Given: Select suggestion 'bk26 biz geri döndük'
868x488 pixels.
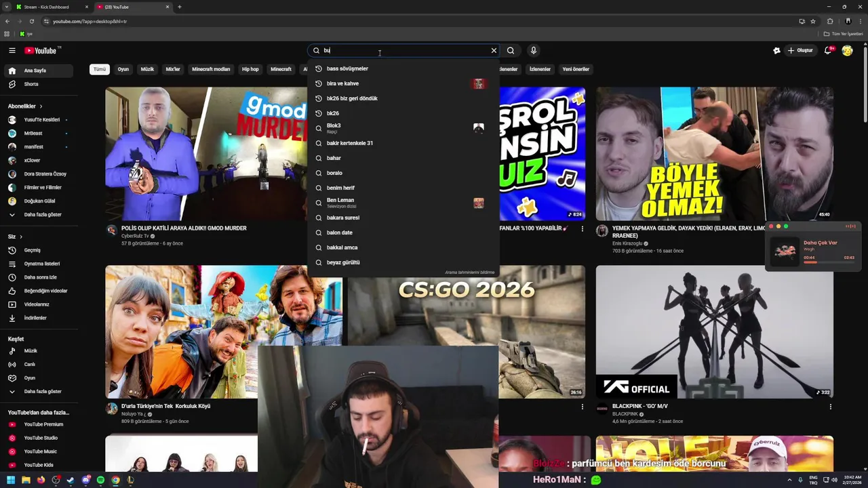Looking at the screenshot, I should [x=403, y=98].
